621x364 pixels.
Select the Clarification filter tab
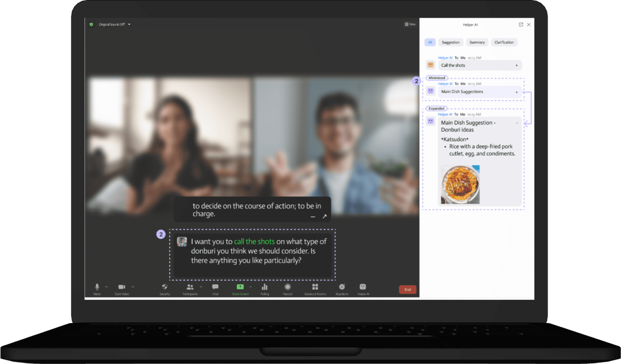coord(504,42)
